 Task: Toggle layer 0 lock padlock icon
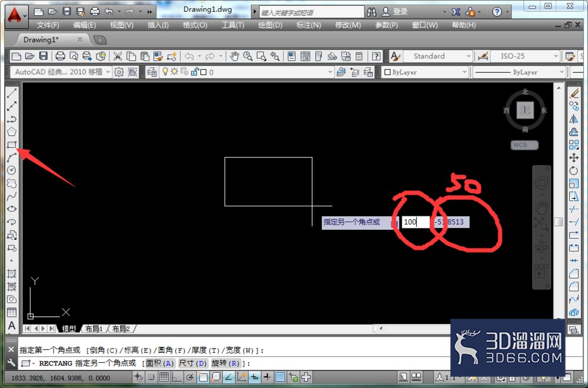coord(195,71)
